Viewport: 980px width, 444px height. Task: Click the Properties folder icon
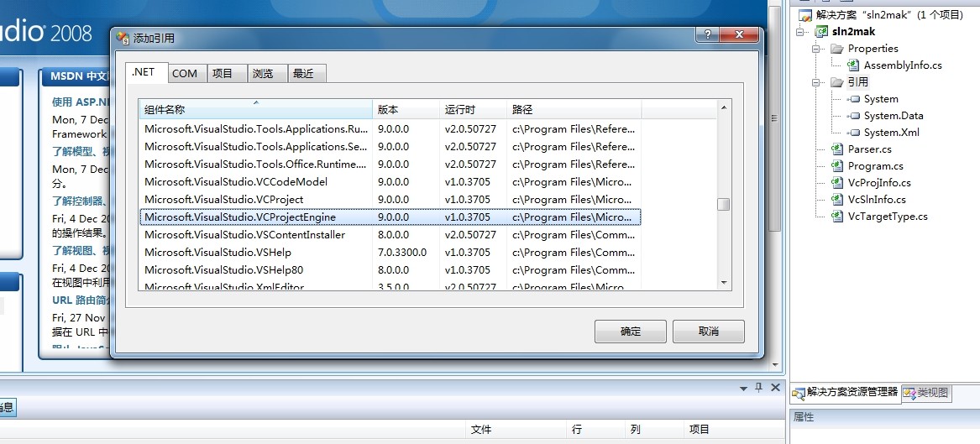pos(837,49)
